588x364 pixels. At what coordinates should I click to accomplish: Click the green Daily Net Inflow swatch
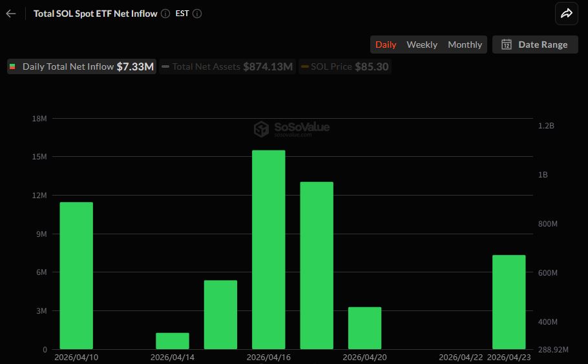13,66
